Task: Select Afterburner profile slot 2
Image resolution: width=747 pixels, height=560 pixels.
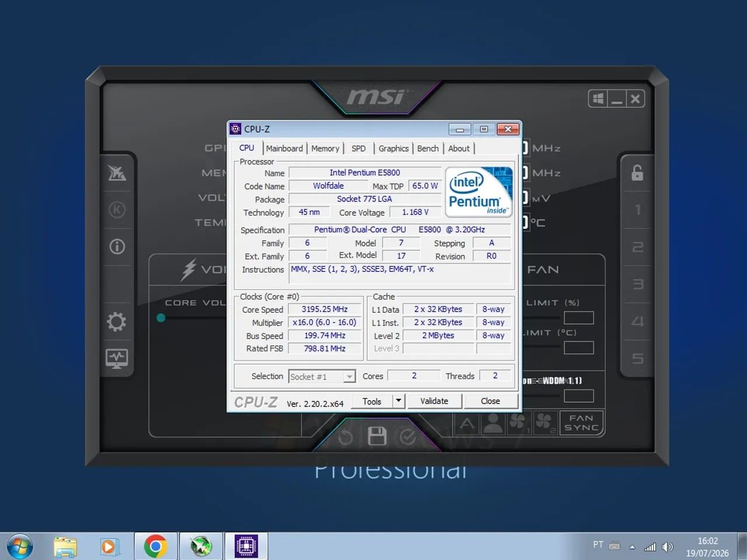Action: (638, 247)
